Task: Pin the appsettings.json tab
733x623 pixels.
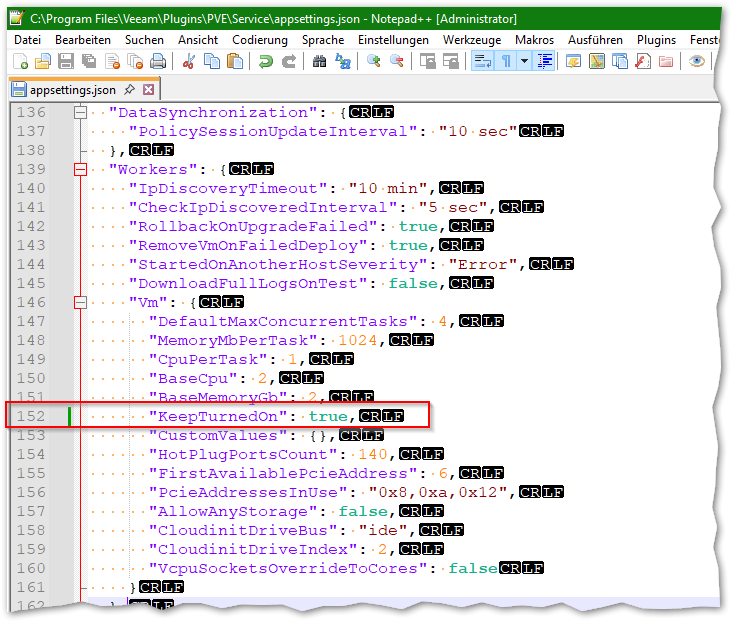Action: click(130, 90)
